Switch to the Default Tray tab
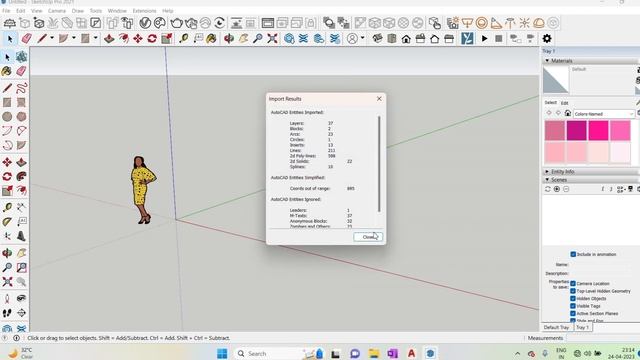This screenshot has width=640, height=360. (556, 327)
